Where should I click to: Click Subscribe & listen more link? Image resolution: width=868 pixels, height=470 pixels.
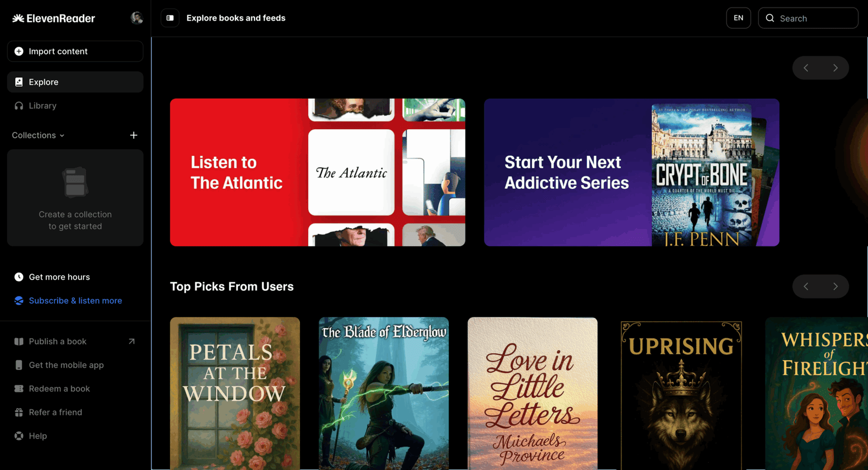(x=75, y=301)
